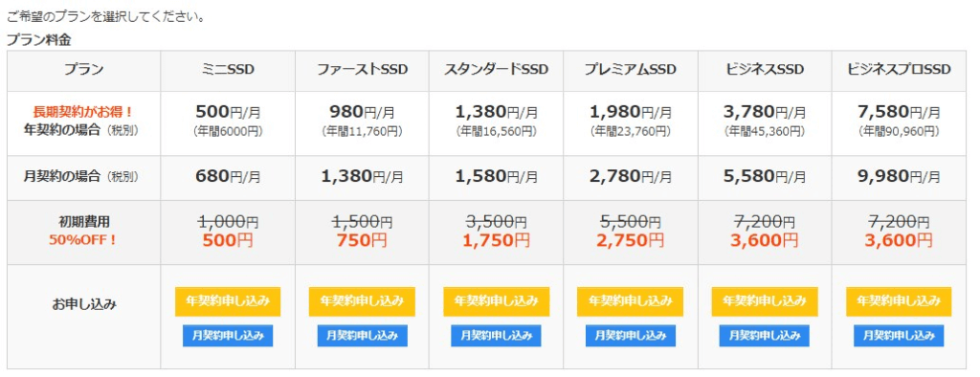Click the ミニSSD plan header
This screenshot has width=980, height=377.
pos(228,70)
